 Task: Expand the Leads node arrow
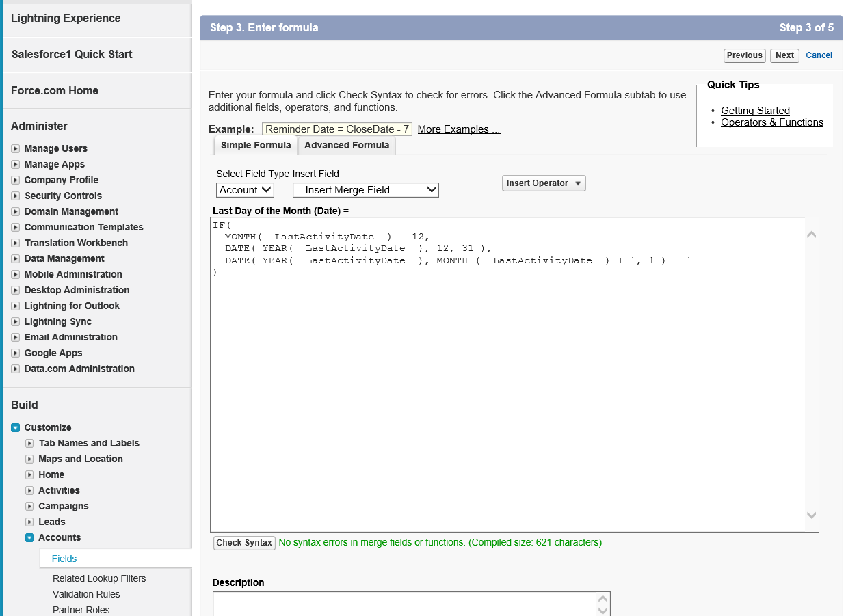(29, 522)
